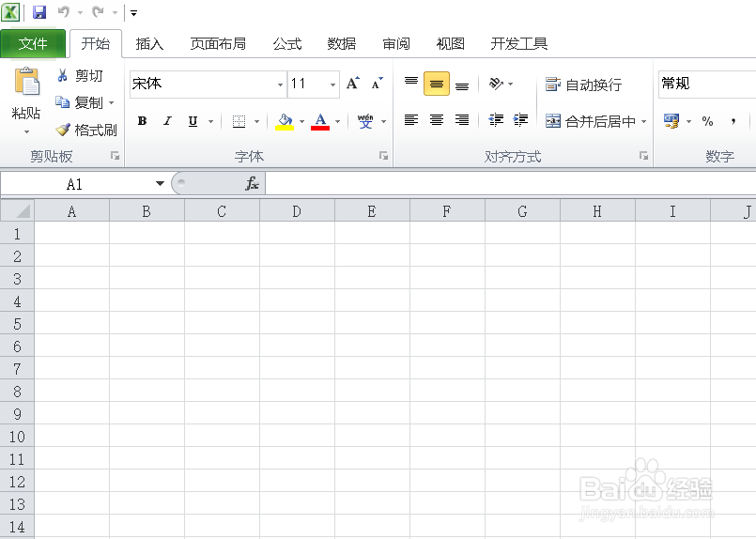Copy selection with 复制 button
The width and height of the screenshot is (756, 539).
pyautogui.click(x=79, y=102)
